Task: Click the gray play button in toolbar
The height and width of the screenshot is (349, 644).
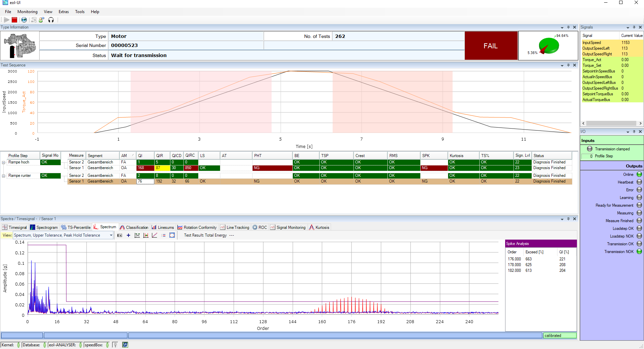Action: pyautogui.click(x=6, y=20)
